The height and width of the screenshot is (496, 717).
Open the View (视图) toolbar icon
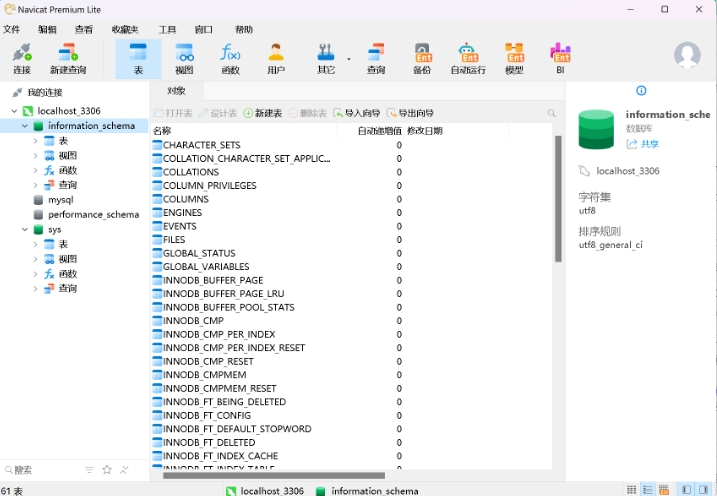click(x=184, y=58)
